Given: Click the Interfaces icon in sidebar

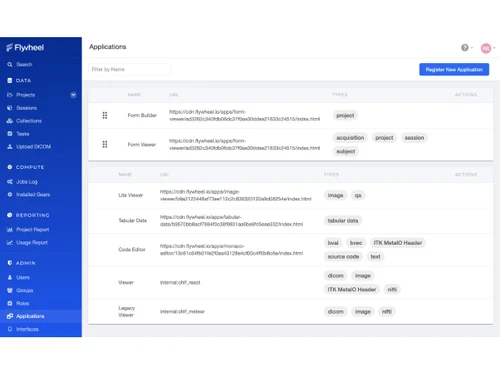Looking at the screenshot, I should pyautogui.click(x=10, y=329).
